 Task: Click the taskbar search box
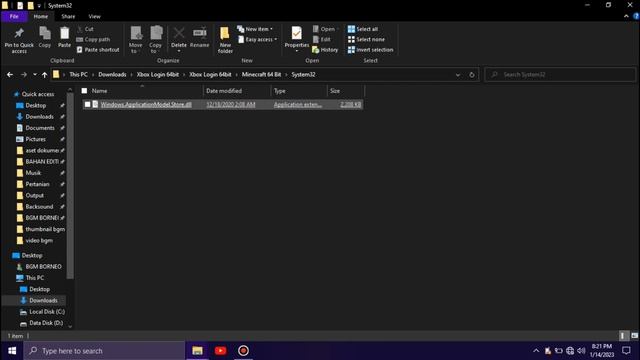[104, 351]
